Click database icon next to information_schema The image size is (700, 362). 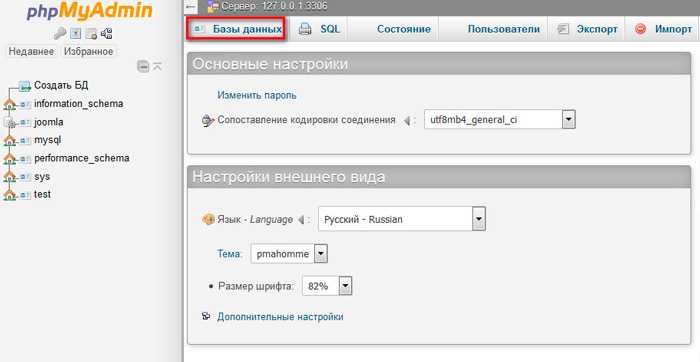[x=25, y=104]
